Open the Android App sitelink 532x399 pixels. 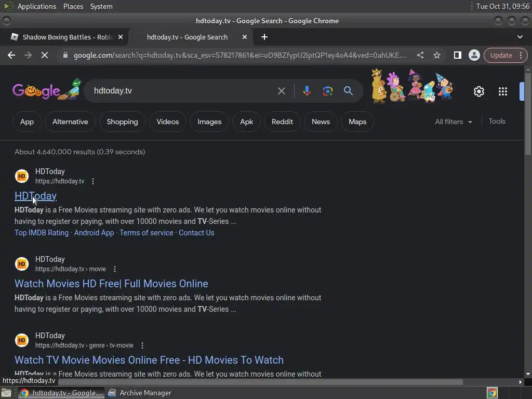94,233
